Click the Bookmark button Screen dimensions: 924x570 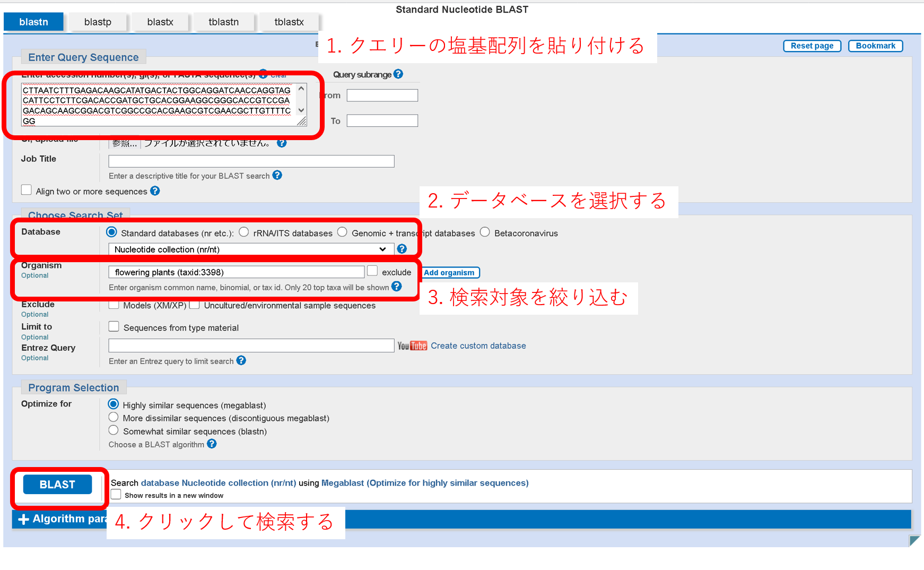[876, 46]
